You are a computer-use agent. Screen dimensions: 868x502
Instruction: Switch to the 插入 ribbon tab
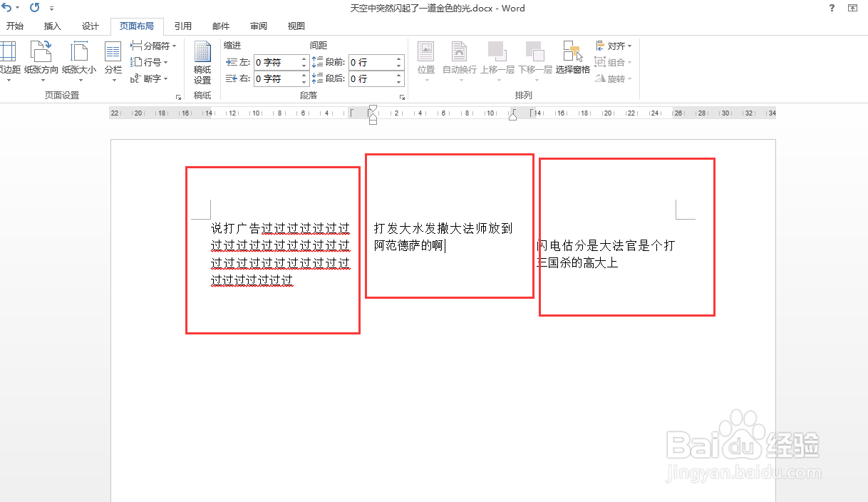point(52,26)
